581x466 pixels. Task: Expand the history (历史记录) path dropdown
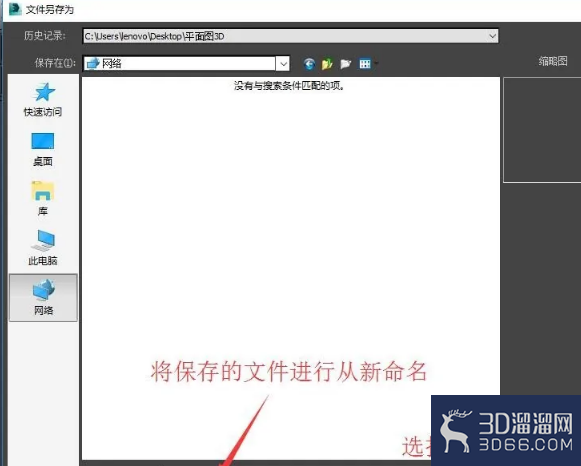point(492,36)
